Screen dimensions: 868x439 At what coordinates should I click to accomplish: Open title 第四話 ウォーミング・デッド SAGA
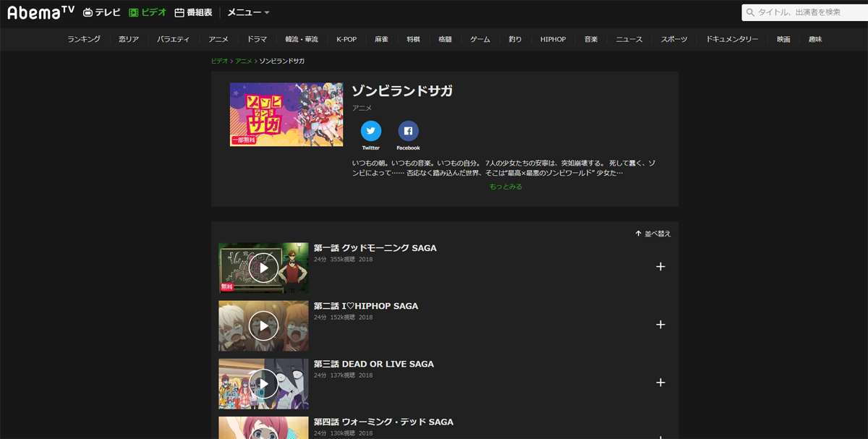383,422
